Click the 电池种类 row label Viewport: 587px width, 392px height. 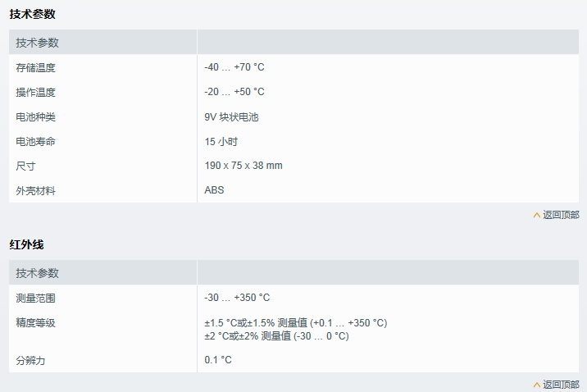click(36, 116)
